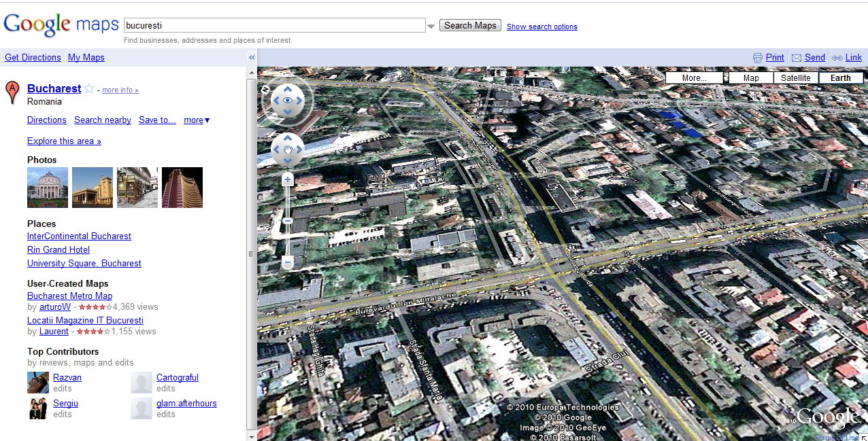Open the search box dropdown arrow

tap(431, 27)
